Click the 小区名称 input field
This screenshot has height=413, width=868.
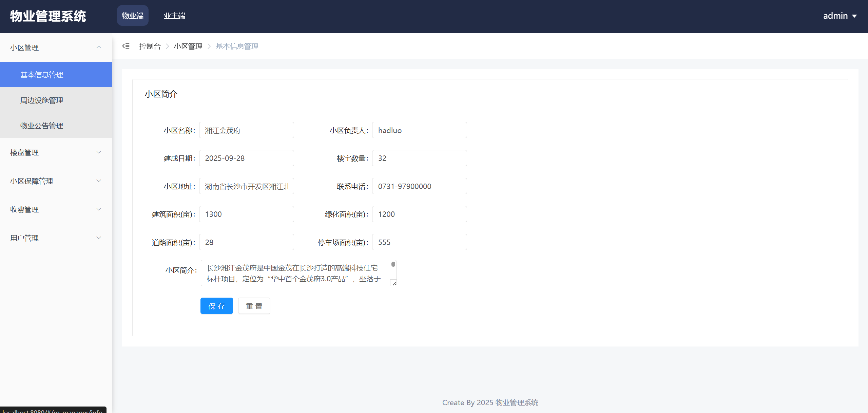click(246, 130)
